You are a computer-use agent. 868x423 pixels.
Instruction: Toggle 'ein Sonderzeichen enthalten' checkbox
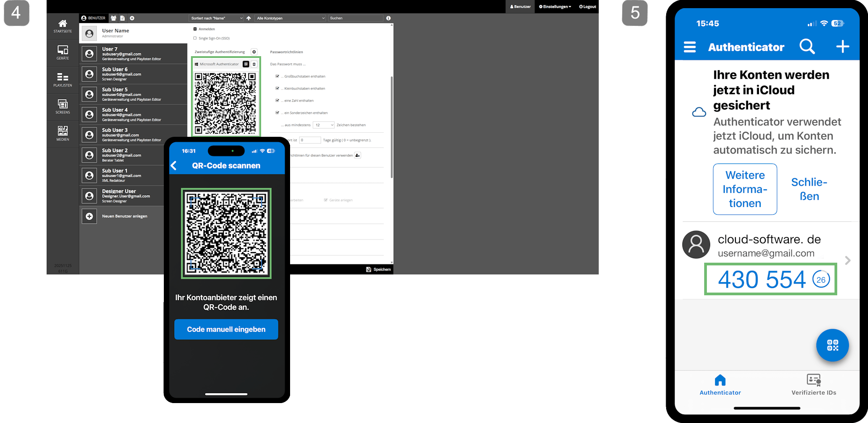pyautogui.click(x=277, y=113)
